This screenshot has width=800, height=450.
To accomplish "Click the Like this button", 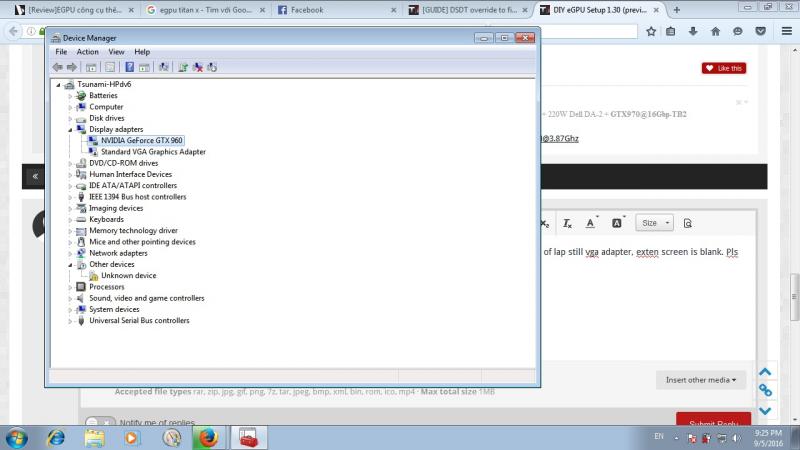I will (x=724, y=68).
